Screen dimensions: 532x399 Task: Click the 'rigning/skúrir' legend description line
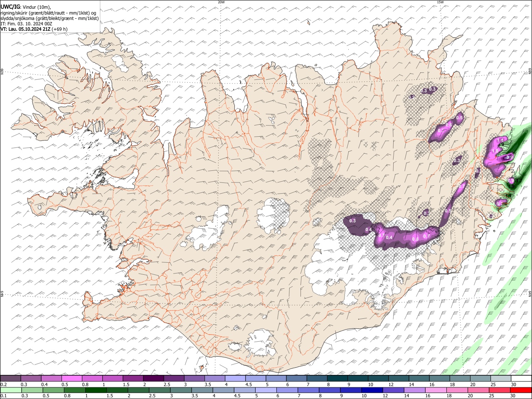(48, 12)
